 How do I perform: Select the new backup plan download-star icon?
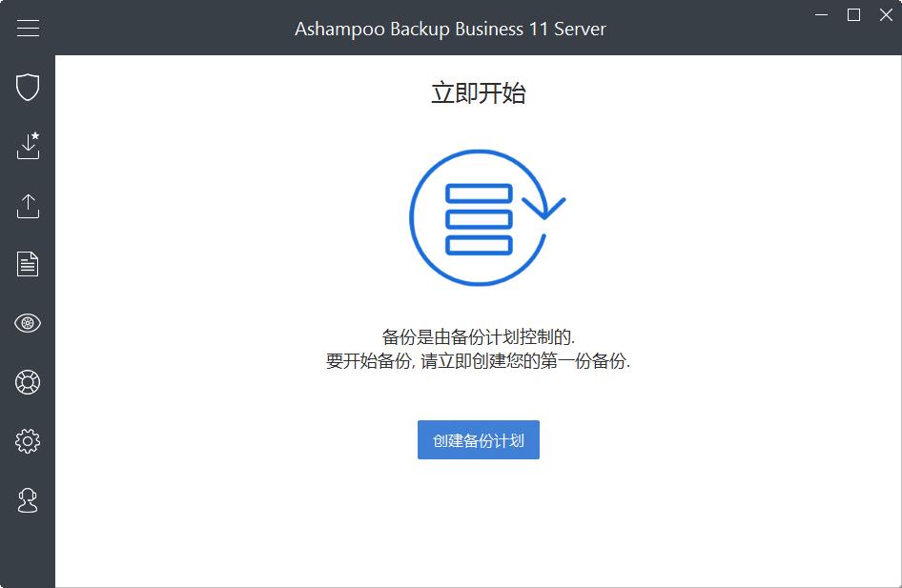(28, 146)
